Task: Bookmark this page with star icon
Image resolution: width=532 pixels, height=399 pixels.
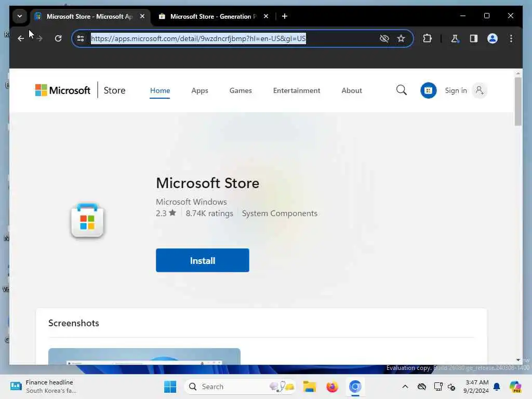Action: coord(401,38)
